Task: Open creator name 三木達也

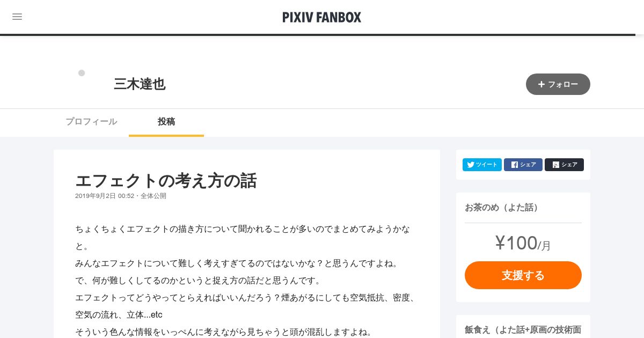Action: tap(140, 84)
